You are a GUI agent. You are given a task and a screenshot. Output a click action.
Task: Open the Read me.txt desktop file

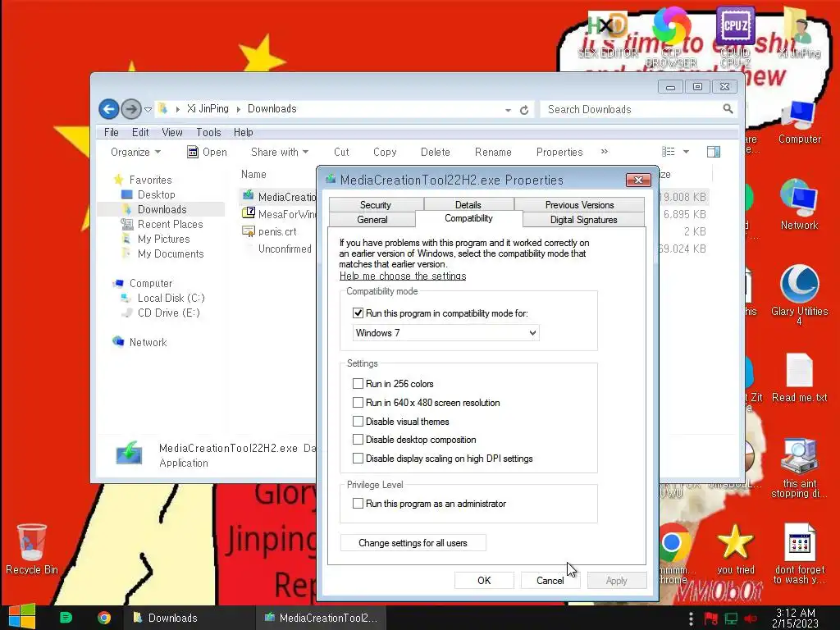(x=799, y=377)
